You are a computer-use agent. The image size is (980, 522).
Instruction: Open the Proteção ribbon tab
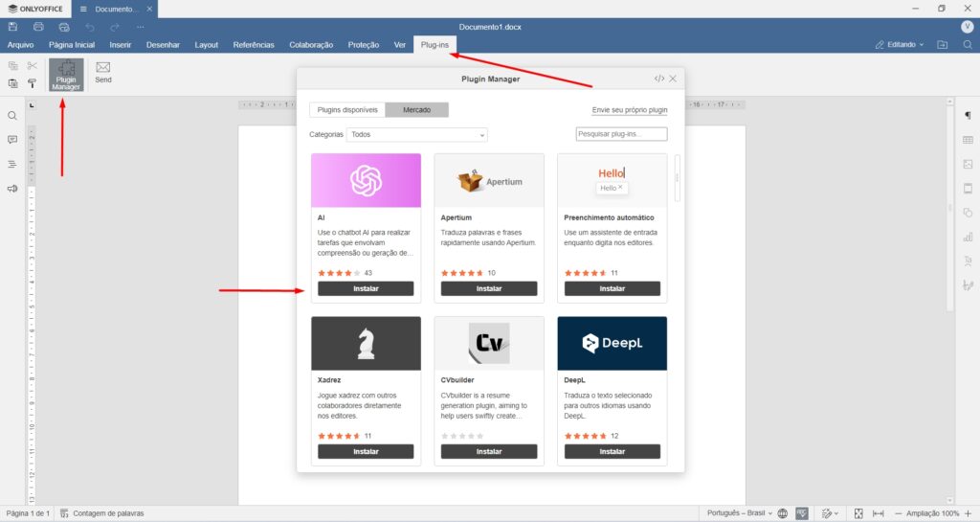[x=364, y=45]
